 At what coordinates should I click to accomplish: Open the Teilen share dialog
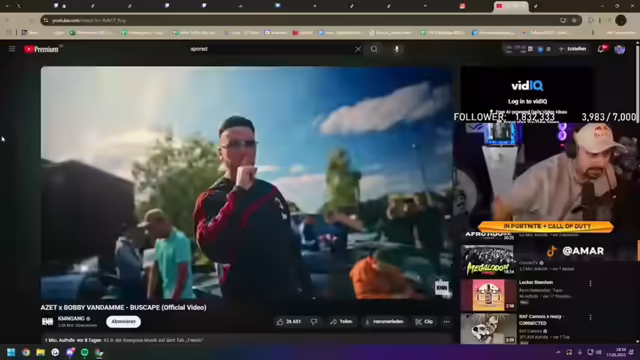[x=341, y=322]
